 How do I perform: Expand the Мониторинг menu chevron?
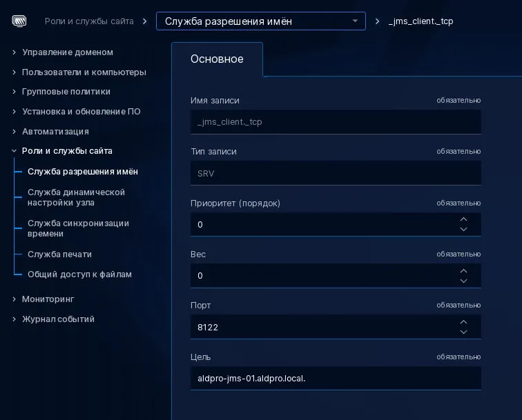click(x=14, y=299)
